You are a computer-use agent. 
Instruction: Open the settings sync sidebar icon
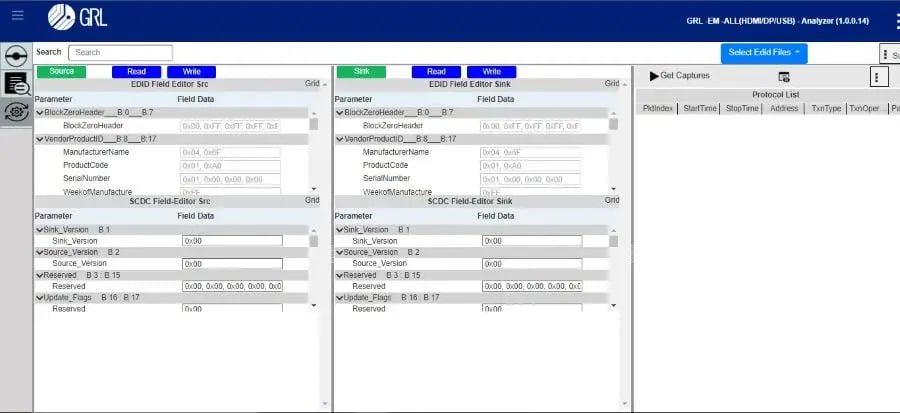click(x=16, y=111)
